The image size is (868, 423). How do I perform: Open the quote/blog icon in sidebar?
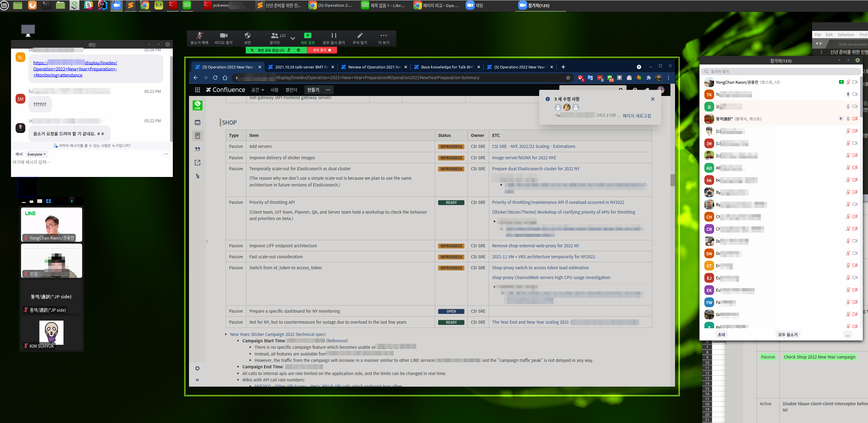[x=198, y=149]
